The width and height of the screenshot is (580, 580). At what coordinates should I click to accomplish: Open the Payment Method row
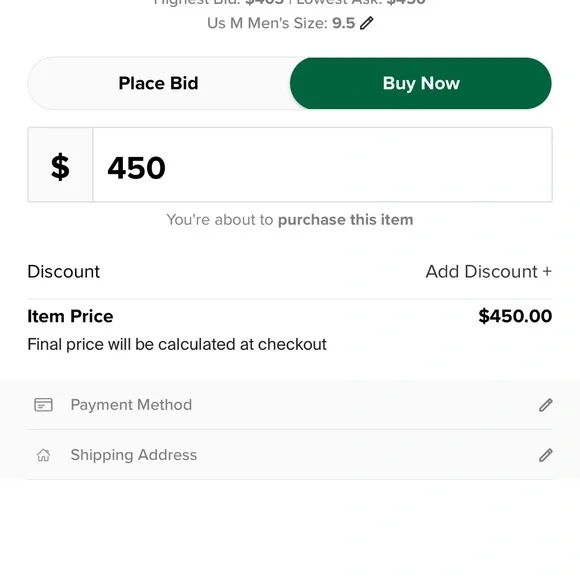pyautogui.click(x=290, y=405)
